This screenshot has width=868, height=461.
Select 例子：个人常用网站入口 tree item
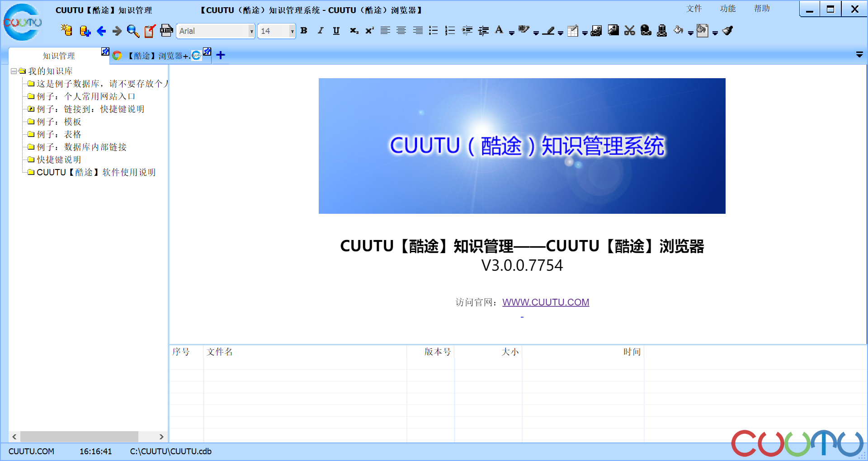pos(86,96)
